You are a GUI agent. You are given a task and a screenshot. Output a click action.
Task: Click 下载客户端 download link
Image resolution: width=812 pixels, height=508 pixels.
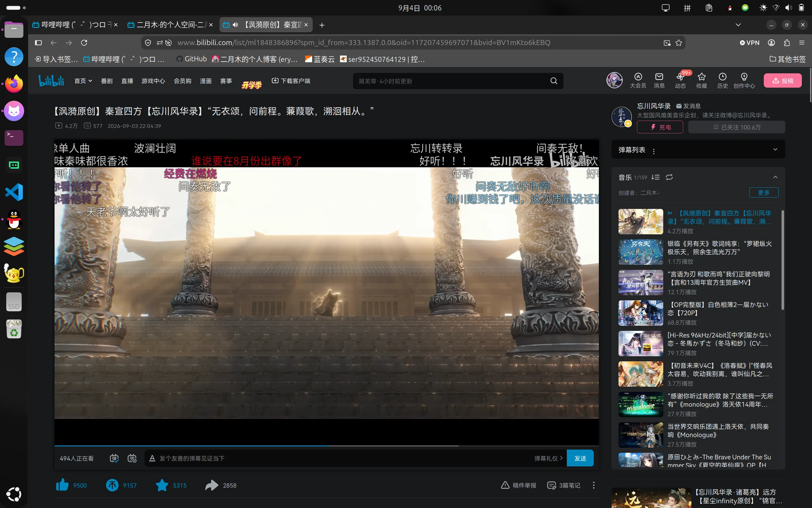[291, 81]
